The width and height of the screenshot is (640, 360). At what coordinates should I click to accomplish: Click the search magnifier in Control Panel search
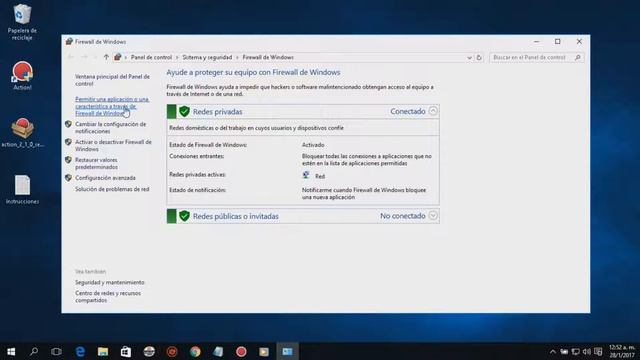click(578, 58)
